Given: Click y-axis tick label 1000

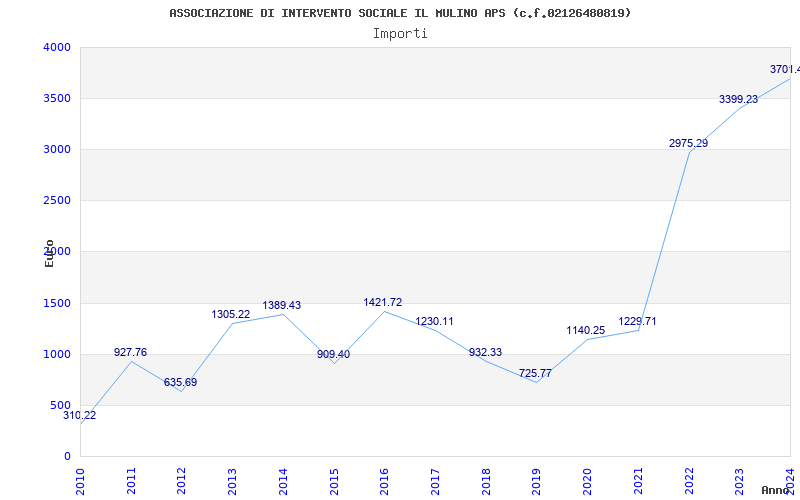Looking at the screenshot, I should pos(58,355).
